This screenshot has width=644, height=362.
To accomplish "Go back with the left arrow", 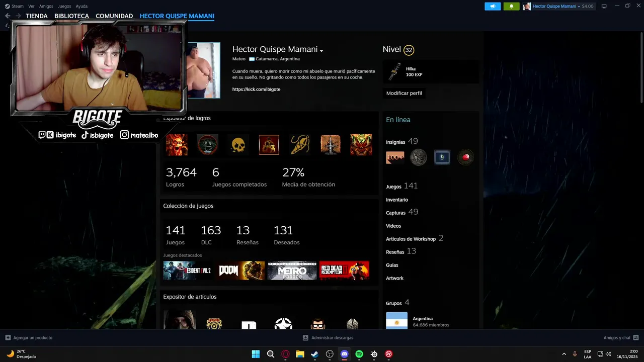I will 8,16.
